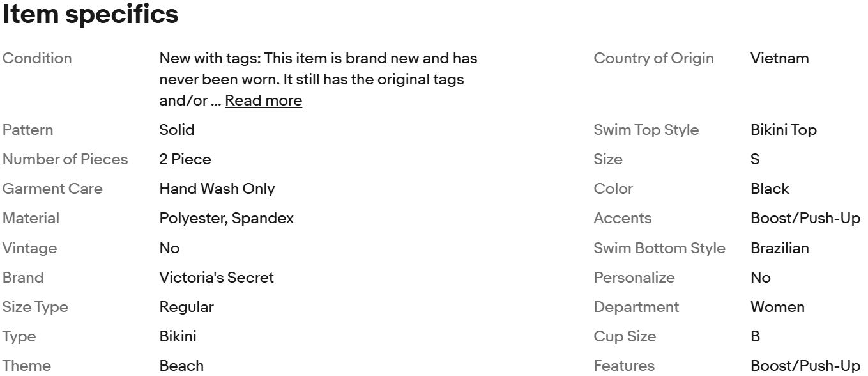Click the Garment Care label

pyautogui.click(x=52, y=189)
